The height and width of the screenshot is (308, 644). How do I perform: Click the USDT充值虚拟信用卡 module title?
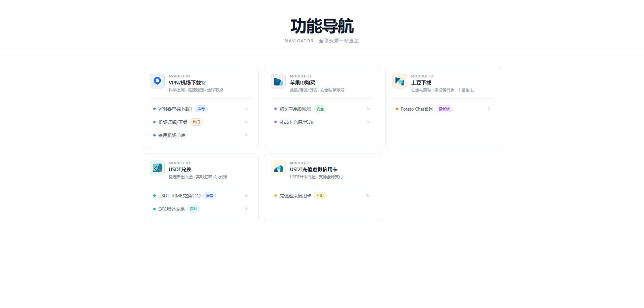(314, 170)
